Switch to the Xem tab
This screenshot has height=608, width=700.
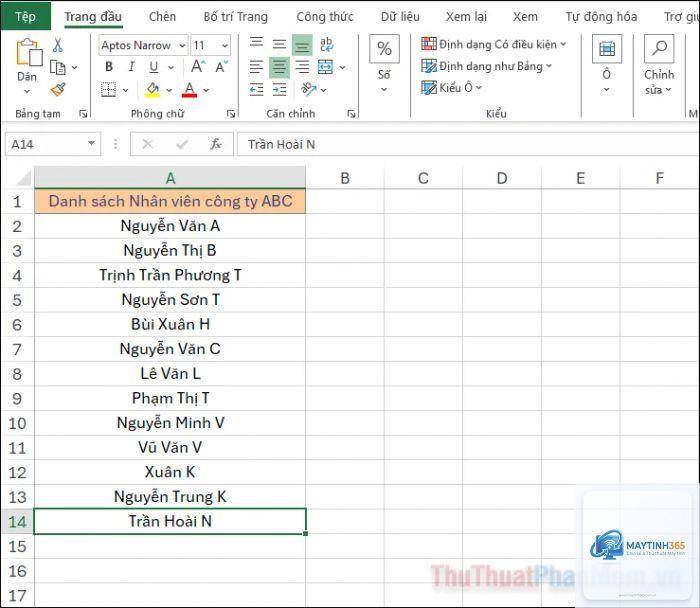[525, 17]
